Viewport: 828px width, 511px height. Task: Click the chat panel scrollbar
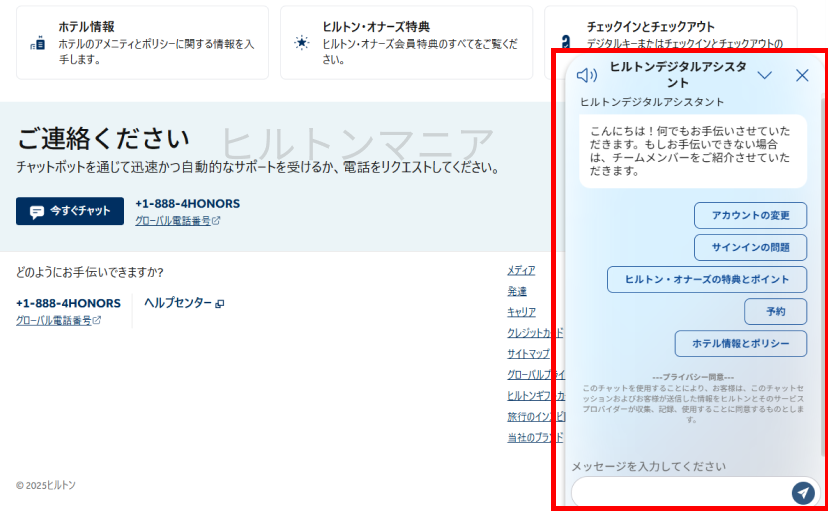pyautogui.click(x=824, y=275)
